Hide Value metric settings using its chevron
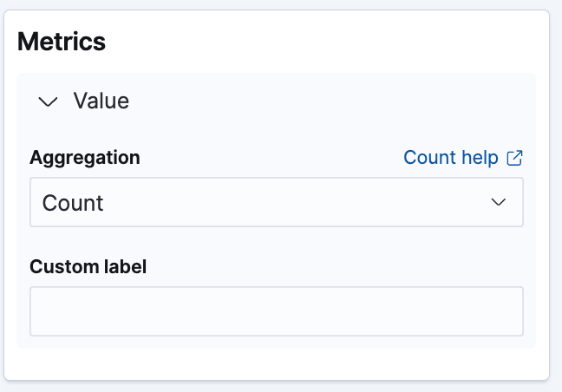 49,101
